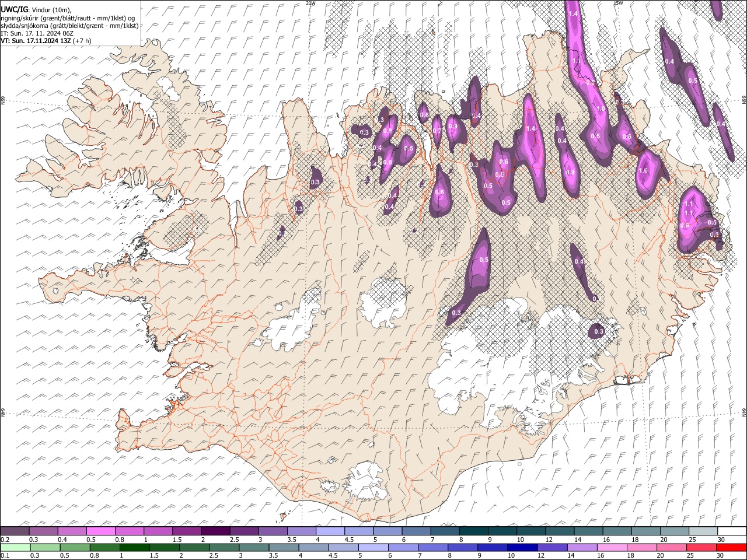Click the 3.5 swatch in the upper scale
Screen dimensions: 747x560
coord(301,531)
